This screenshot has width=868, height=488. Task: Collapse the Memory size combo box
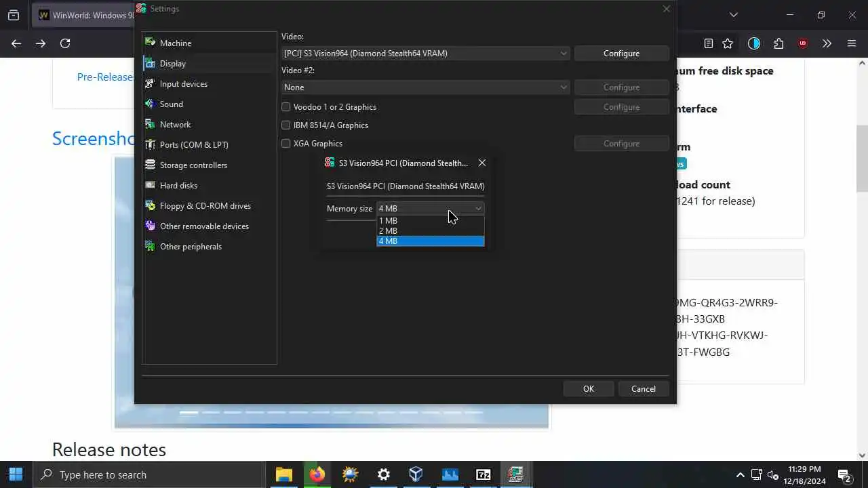coord(431,208)
